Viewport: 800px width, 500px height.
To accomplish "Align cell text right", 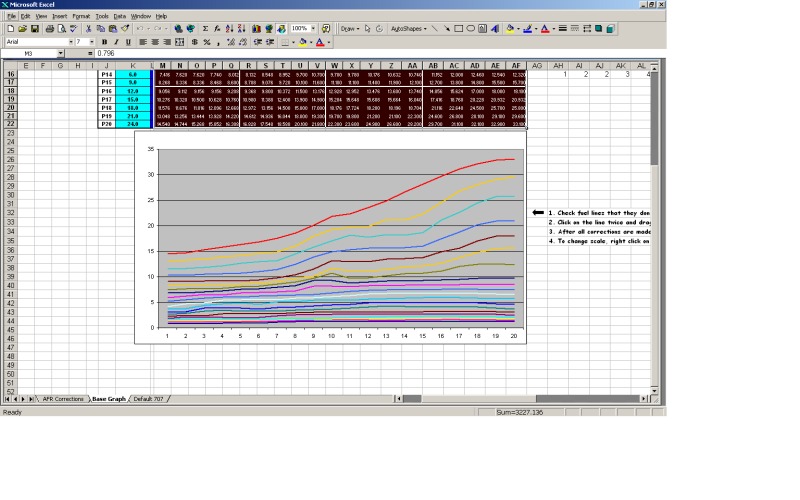I will click(167, 42).
